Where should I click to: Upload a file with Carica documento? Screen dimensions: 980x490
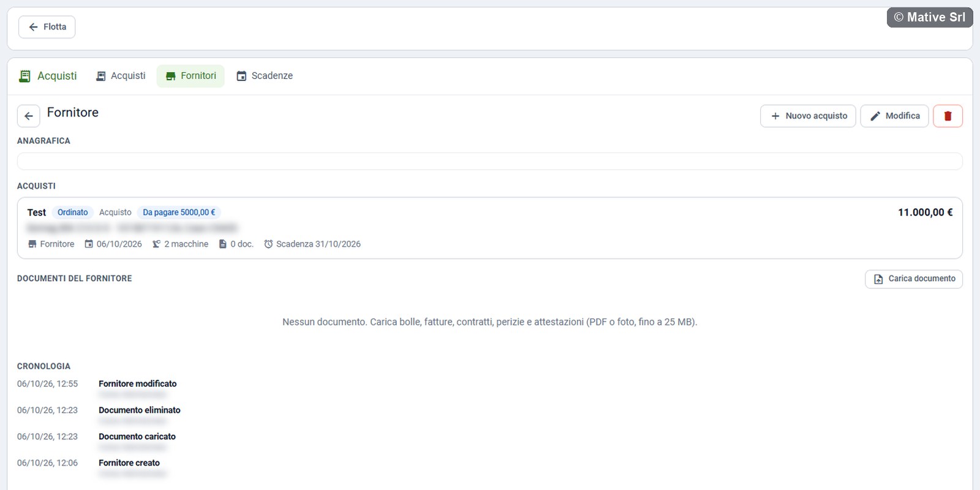pos(914,279)
